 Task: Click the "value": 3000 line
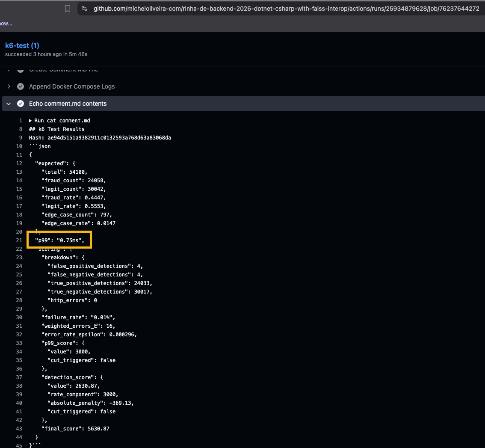(x=69, y=352)
